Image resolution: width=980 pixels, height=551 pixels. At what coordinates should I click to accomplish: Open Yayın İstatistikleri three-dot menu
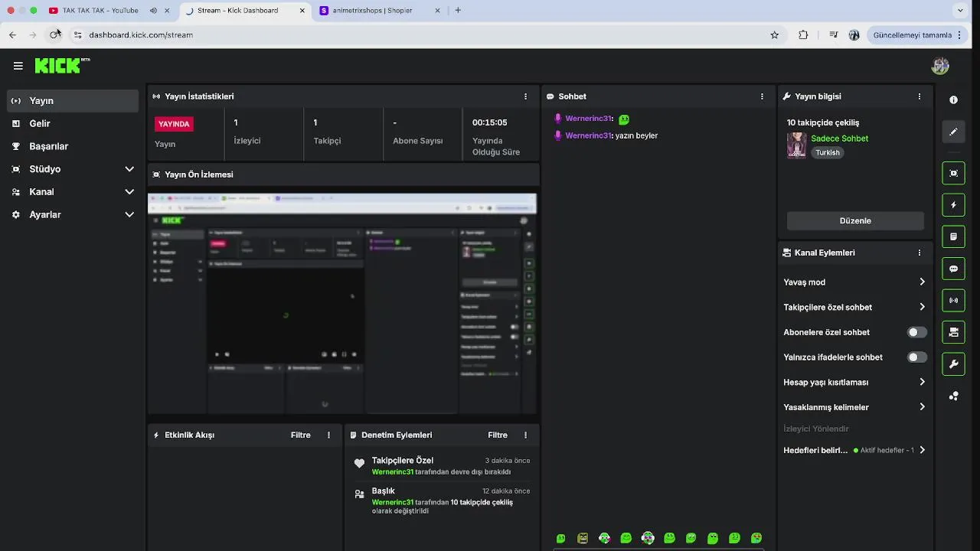525,96
